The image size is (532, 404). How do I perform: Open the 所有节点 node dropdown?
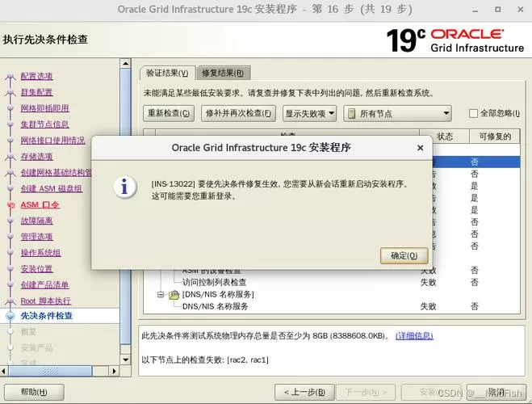tap(398, 113)
